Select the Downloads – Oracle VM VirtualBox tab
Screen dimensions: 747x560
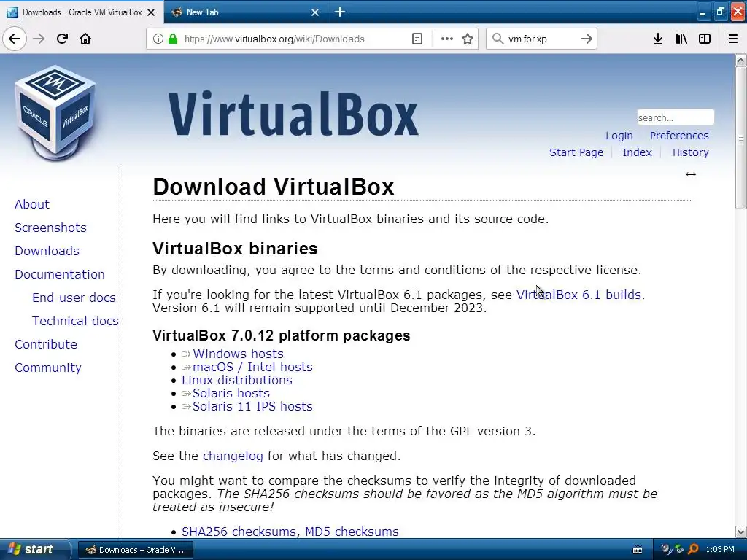click(82, 12)
